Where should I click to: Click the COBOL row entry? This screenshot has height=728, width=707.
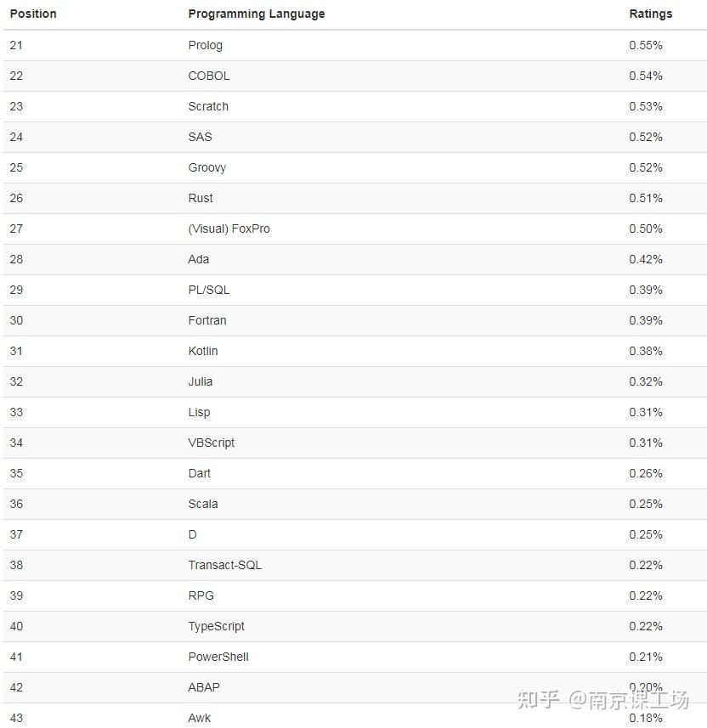[x=208, y=76]
